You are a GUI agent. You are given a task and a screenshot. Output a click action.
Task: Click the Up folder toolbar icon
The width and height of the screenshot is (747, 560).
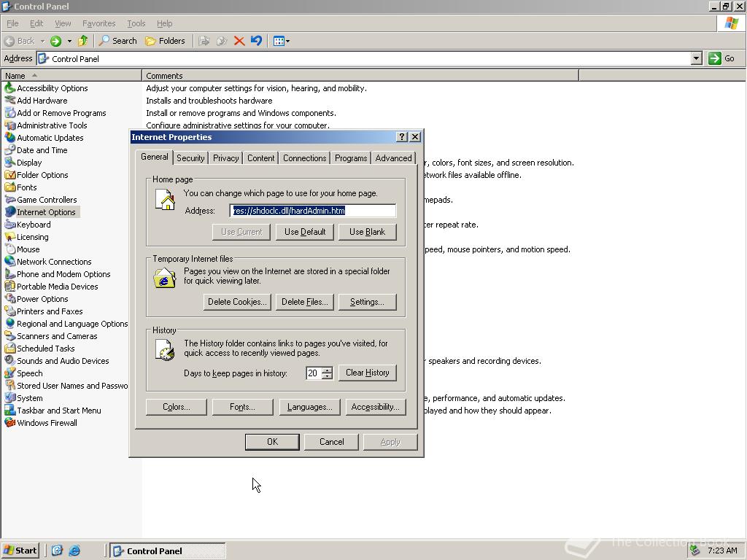(x=83, y=41)
